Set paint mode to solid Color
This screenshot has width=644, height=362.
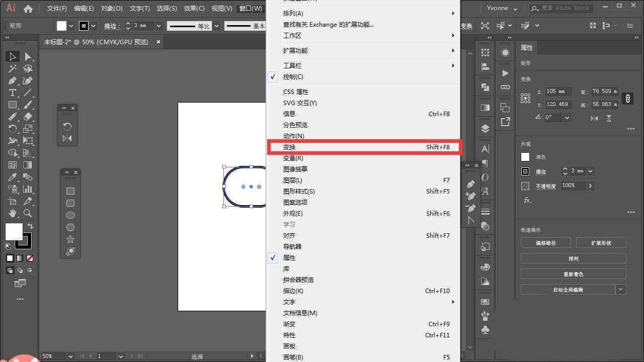point(10,258)
